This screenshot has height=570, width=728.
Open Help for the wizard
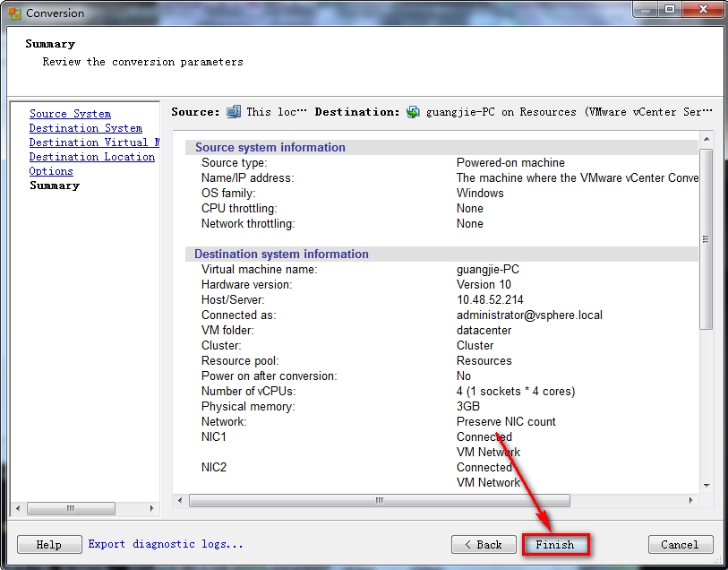click(49, 544)
